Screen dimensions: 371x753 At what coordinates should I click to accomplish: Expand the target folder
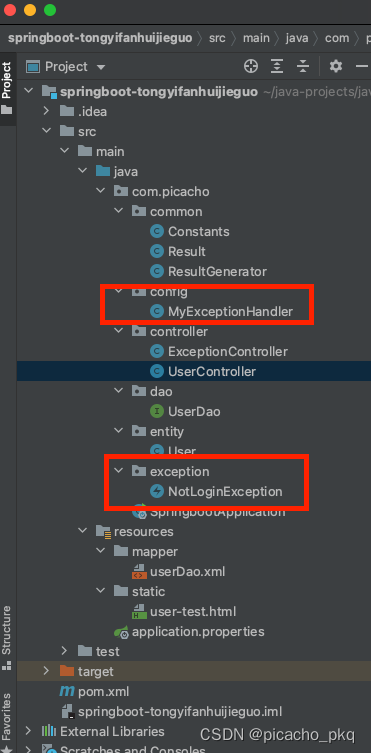point(46,671)
